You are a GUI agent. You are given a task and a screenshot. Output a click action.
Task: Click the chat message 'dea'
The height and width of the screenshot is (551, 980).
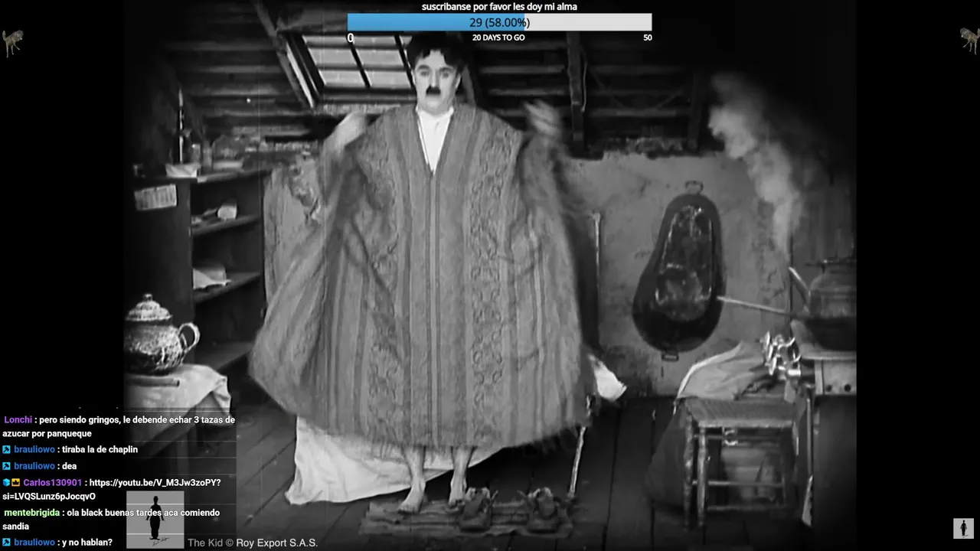[70, 466]
